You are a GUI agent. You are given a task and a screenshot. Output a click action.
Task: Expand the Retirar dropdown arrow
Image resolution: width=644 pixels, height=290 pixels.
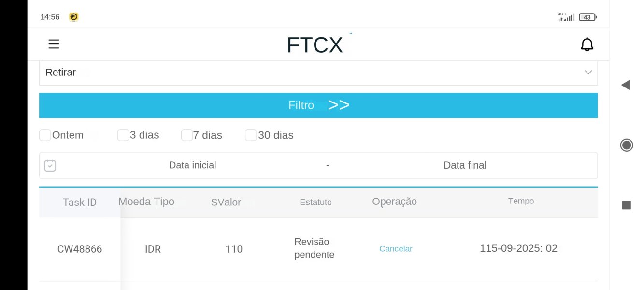pyautogui.click(x=588, y=72)
